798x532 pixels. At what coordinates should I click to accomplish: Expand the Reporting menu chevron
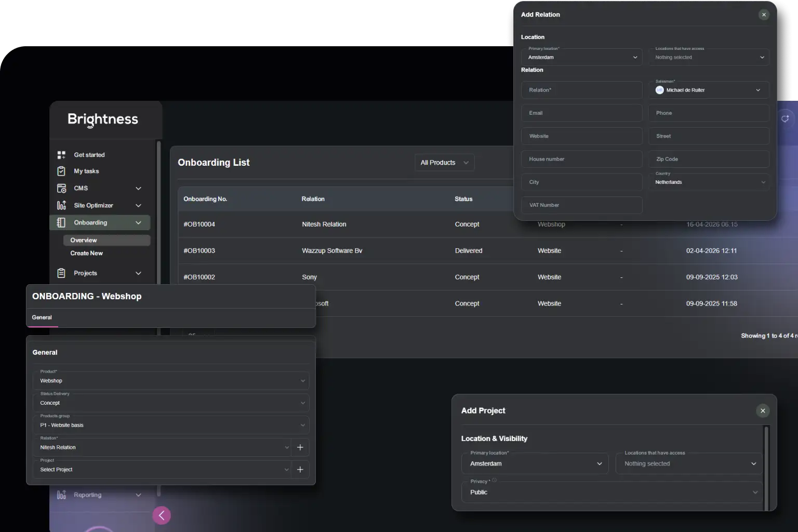pos(139,495)
